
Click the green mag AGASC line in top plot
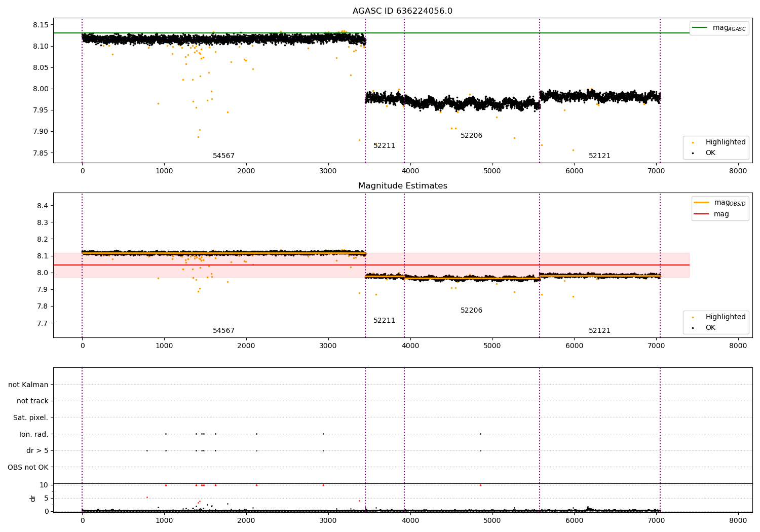[x=371, y=33]
